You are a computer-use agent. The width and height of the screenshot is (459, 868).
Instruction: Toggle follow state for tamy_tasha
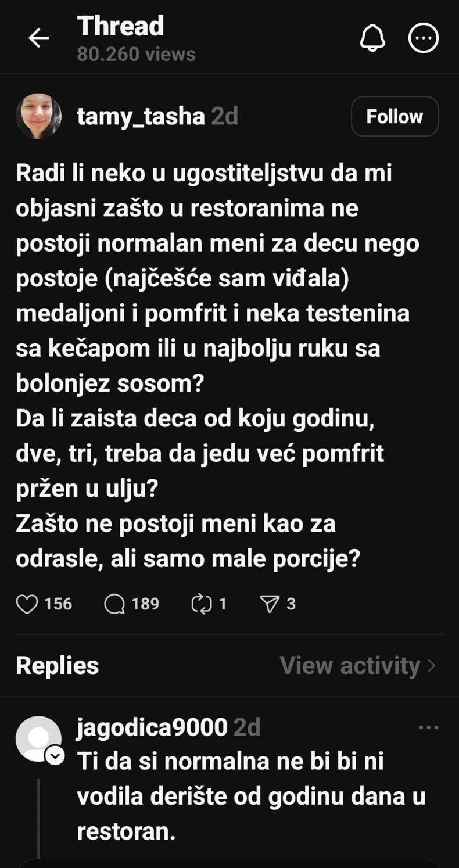pyautogui.click(x=395, y=116)
